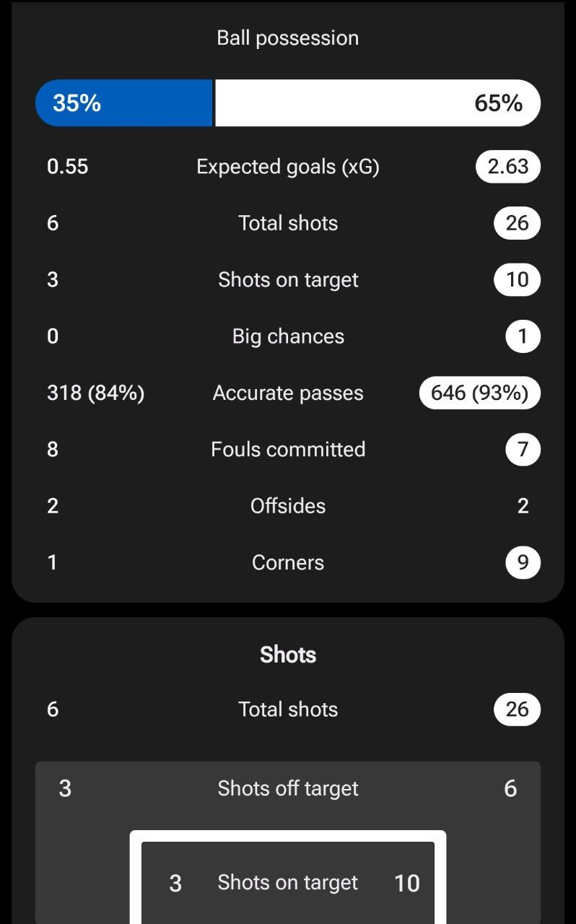This screenshot has width=576, height=924.
Task: Click the 9 corners badge
Action: pyautogui.click(x=523, y=562)
